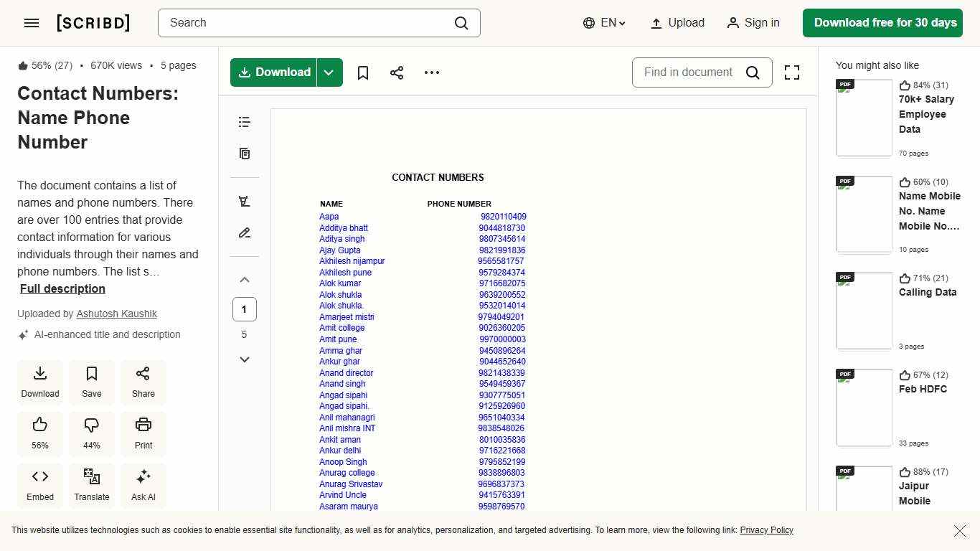Click the Print icon
This screenshot has height=551, width=980.
click(x=143, y=433)
